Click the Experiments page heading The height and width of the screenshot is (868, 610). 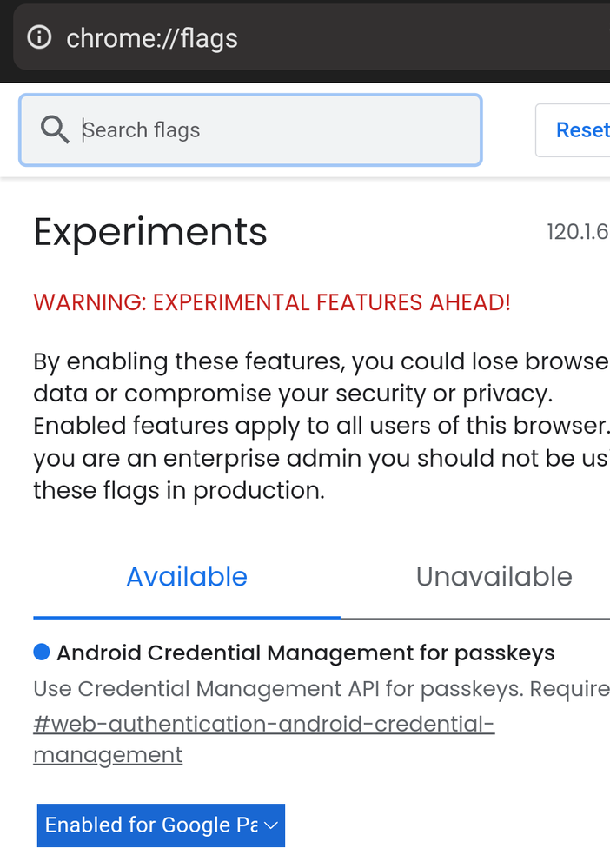click(x=150, y=233)
